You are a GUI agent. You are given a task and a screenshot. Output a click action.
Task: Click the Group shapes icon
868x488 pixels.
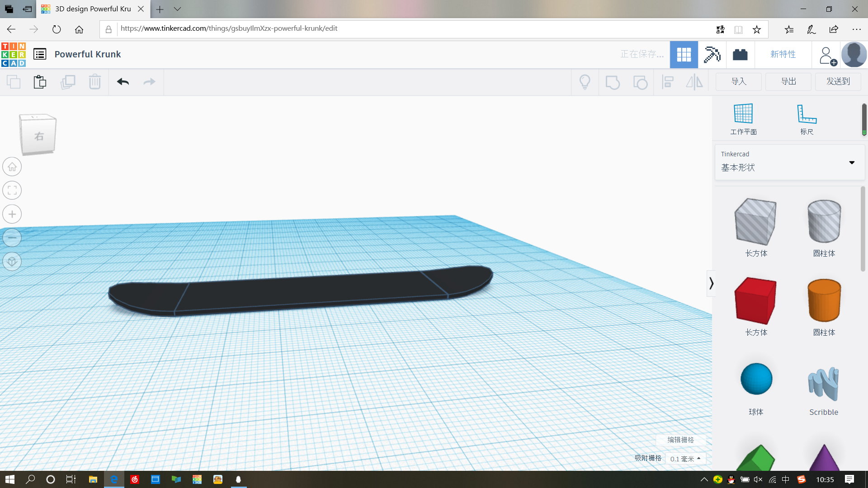click(x=613, y=82)
